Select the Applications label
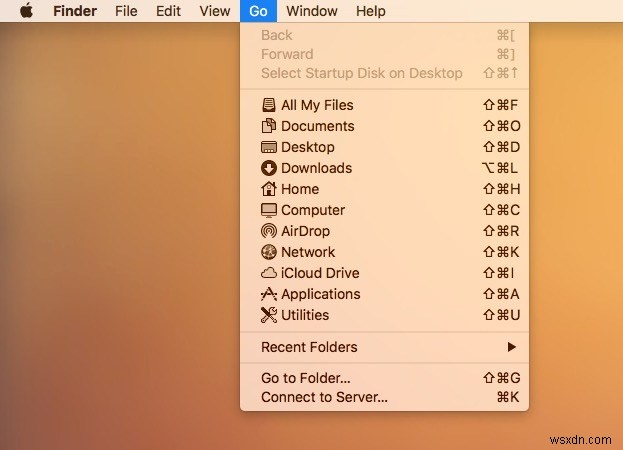Screen dimensions: 623x450 tap(321, 294)
